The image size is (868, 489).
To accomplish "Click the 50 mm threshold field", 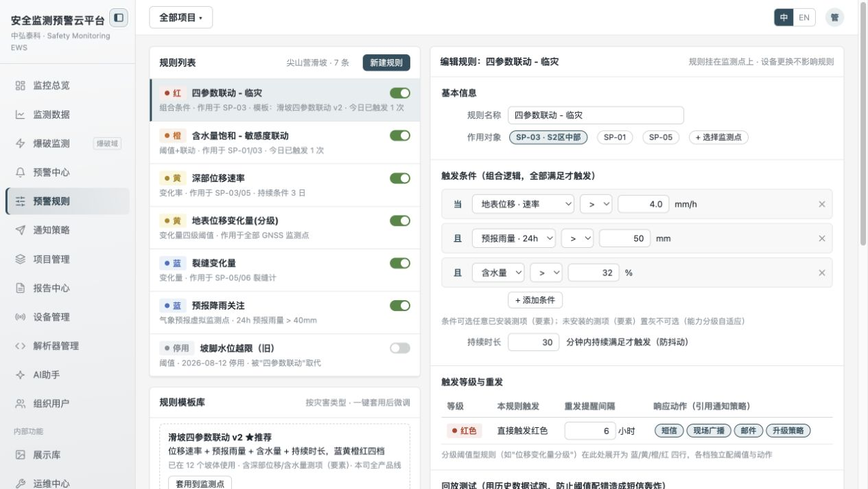I will [x=624, y=238].
